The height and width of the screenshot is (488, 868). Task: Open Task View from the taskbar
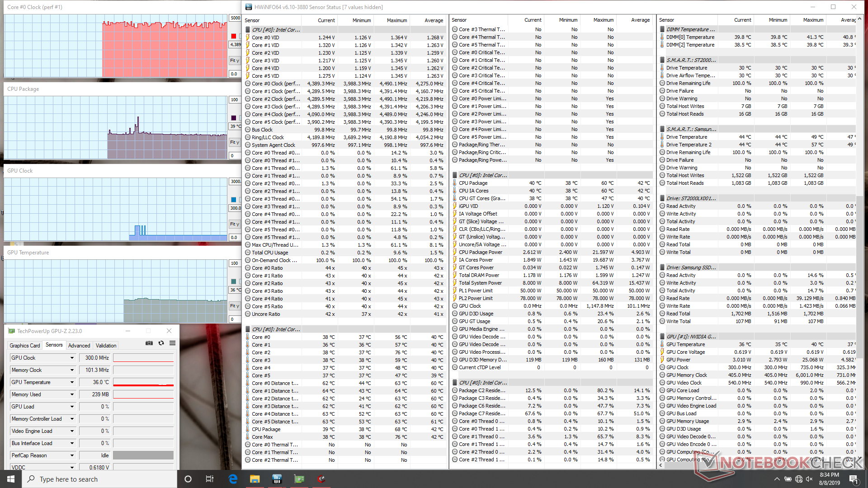tap(210, 479)
